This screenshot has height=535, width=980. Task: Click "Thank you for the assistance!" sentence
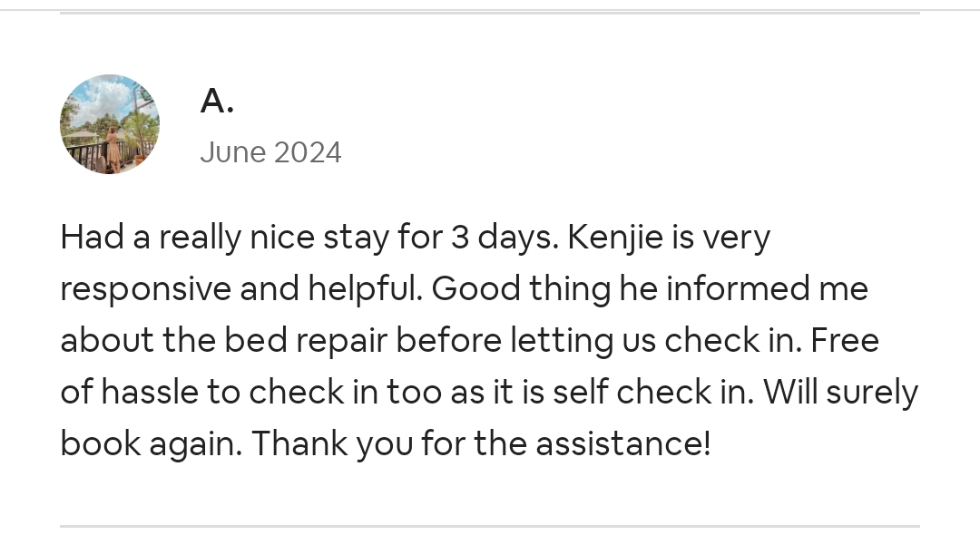[481, 443]
